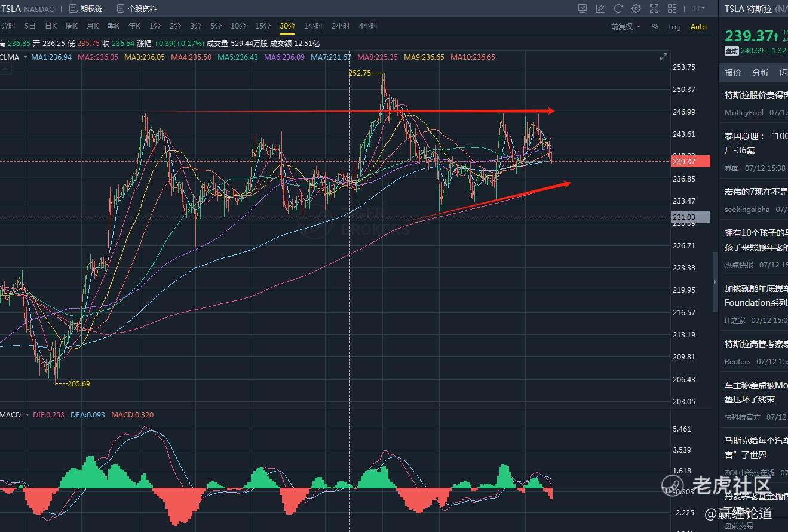788x532 pixels.
Task: Switch chart to 2分 interval
Action: [x=175, y=26]
